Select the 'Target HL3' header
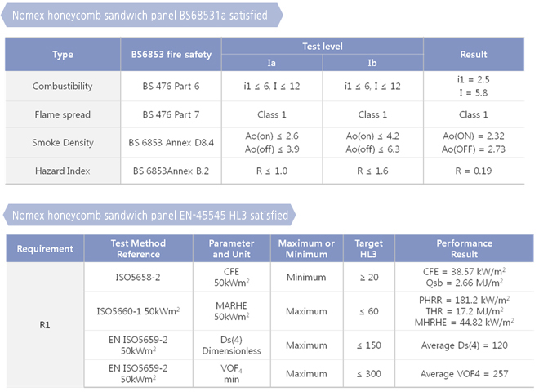 coord(368,248)
